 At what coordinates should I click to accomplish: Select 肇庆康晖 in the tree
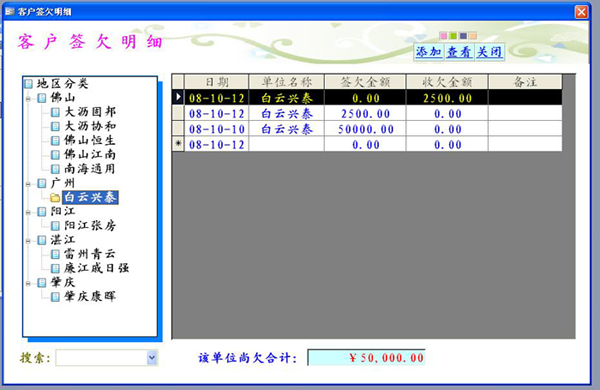click(90, 296)
